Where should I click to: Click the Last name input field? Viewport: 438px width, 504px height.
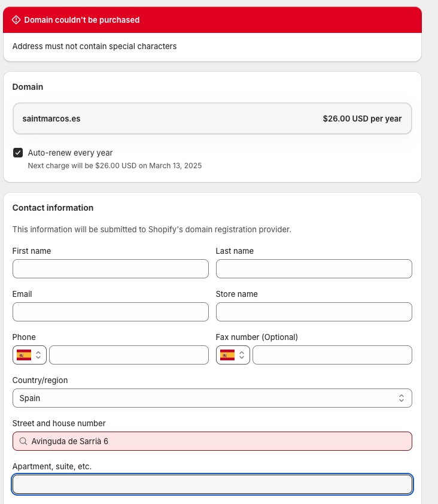click(314, 269)
